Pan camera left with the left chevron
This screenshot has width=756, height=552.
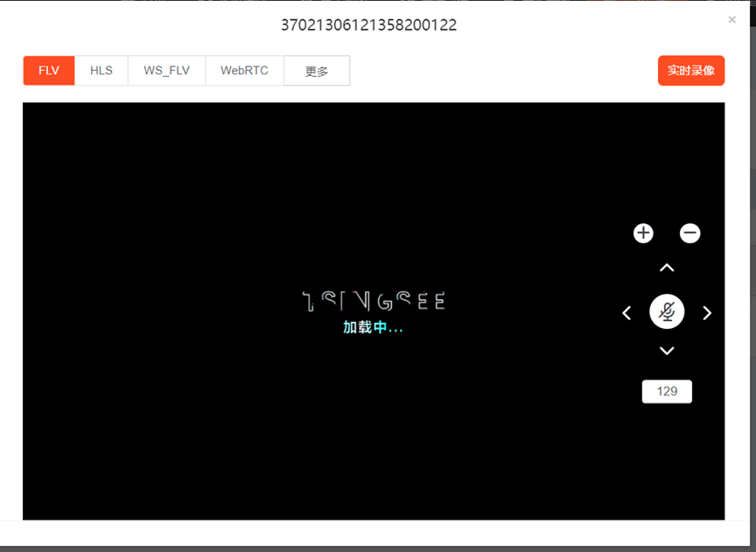(626, 313)
